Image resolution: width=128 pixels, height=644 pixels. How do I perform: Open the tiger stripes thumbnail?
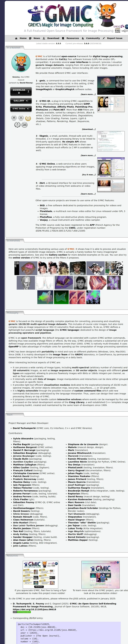(x=114, y=268)
